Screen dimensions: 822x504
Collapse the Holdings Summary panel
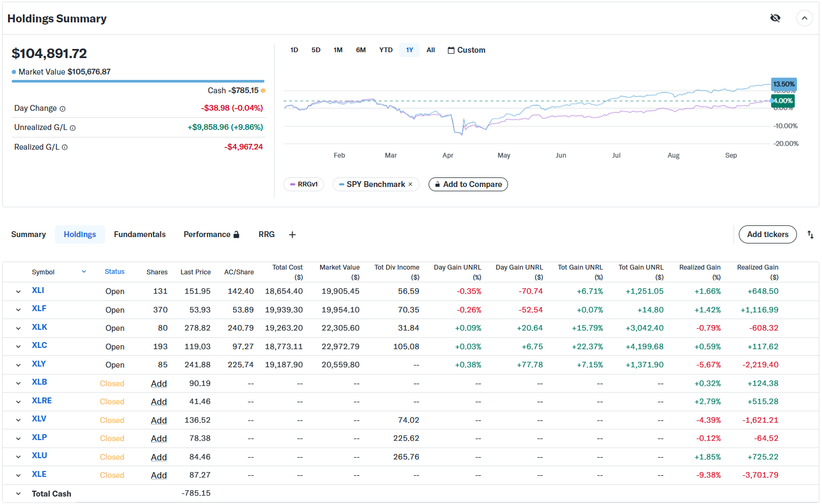click(x=804, y=18)
